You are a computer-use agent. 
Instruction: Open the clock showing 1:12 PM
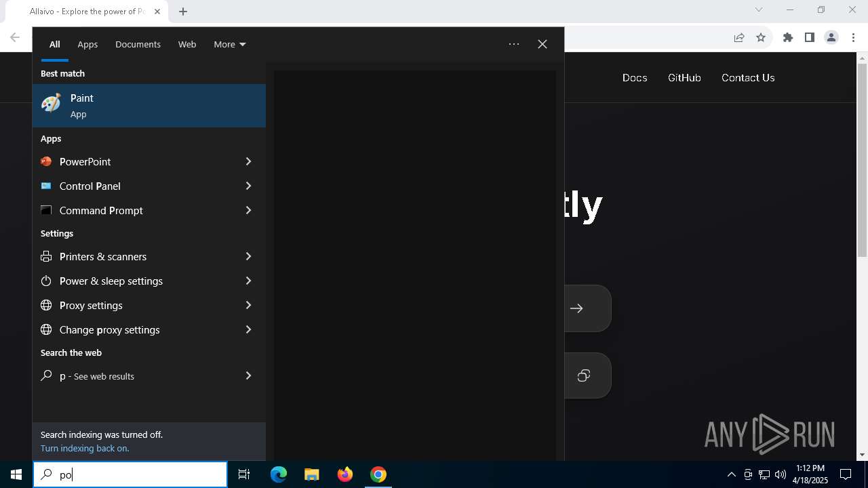[810, 474]
